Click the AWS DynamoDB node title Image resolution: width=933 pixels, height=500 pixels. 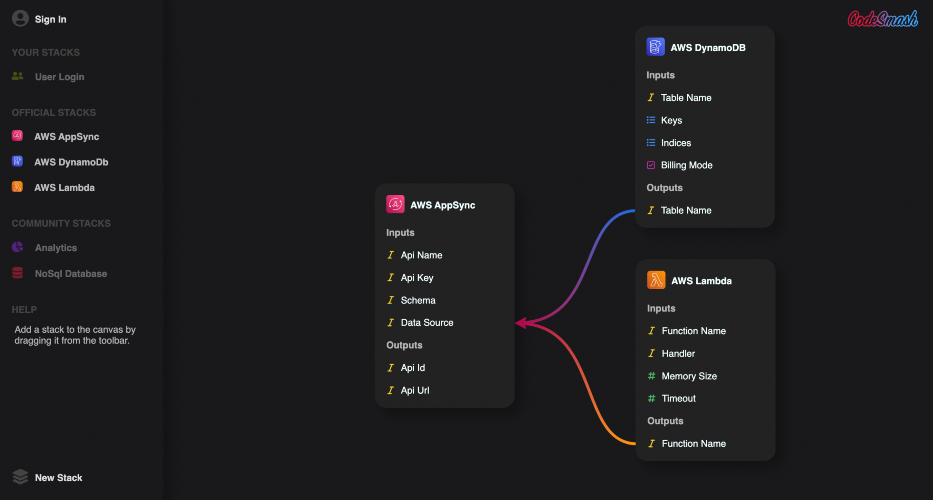coord(708,48)
